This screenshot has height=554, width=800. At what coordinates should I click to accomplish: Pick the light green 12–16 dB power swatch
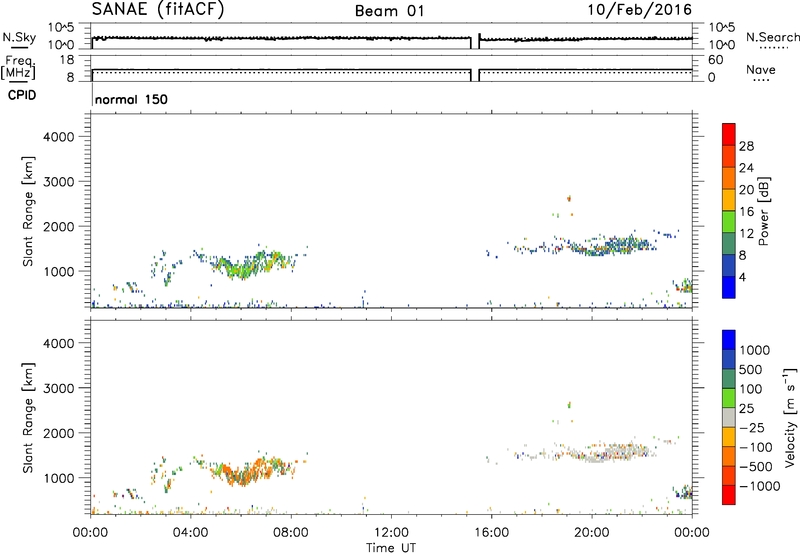coord(729,222)
